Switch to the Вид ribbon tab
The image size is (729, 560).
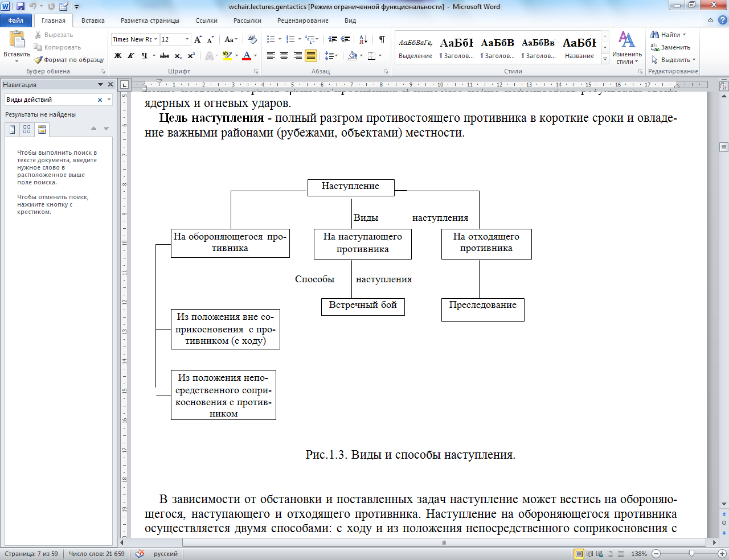coord(350,20)
